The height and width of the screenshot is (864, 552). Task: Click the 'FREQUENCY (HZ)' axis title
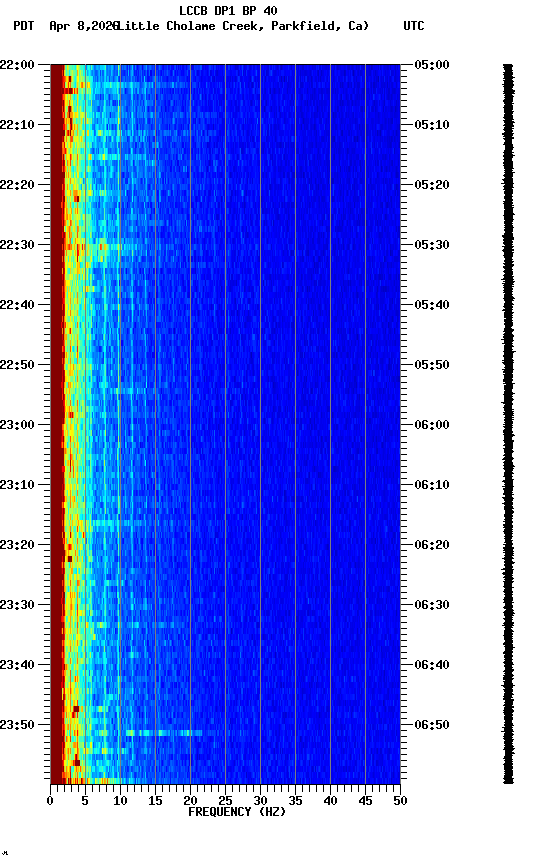pos(237,812)
